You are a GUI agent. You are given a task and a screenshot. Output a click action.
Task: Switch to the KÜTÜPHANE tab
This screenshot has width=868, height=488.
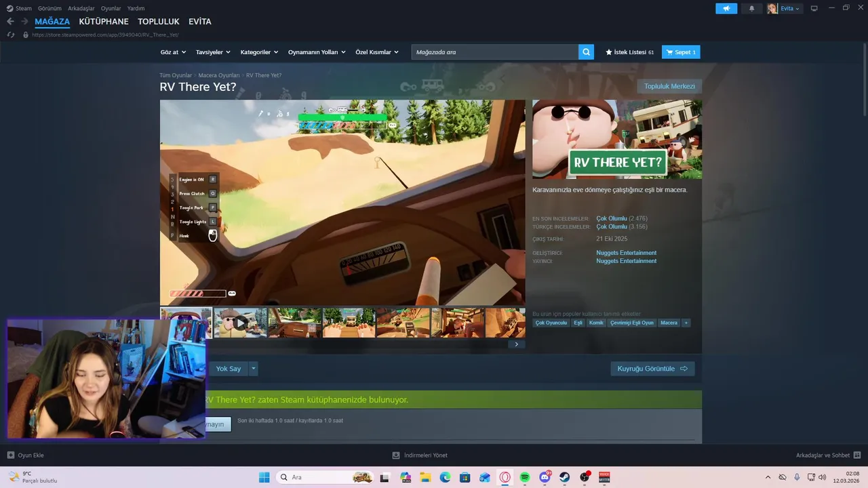pyautogui.click(x=104, y=22)
